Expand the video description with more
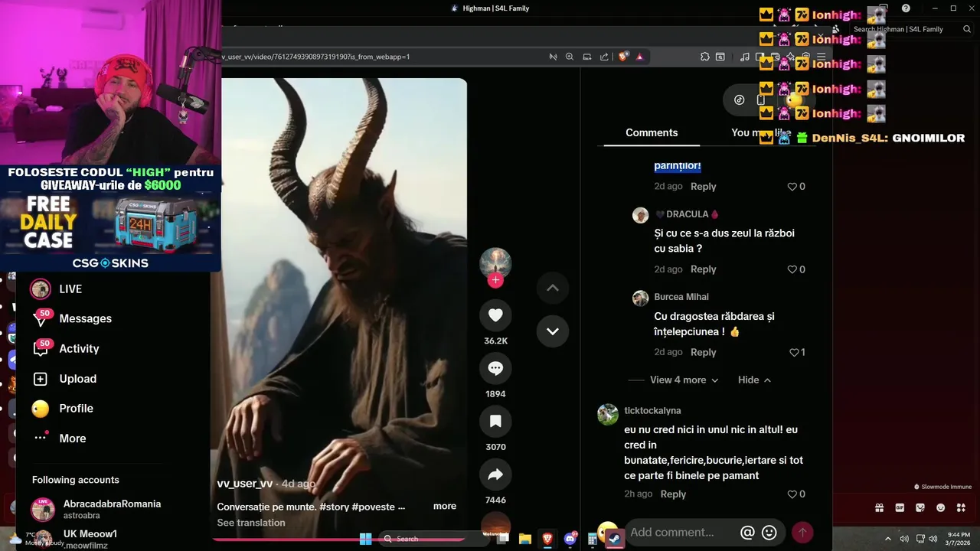Screen dimensions: 980x551 click(445, 506)
